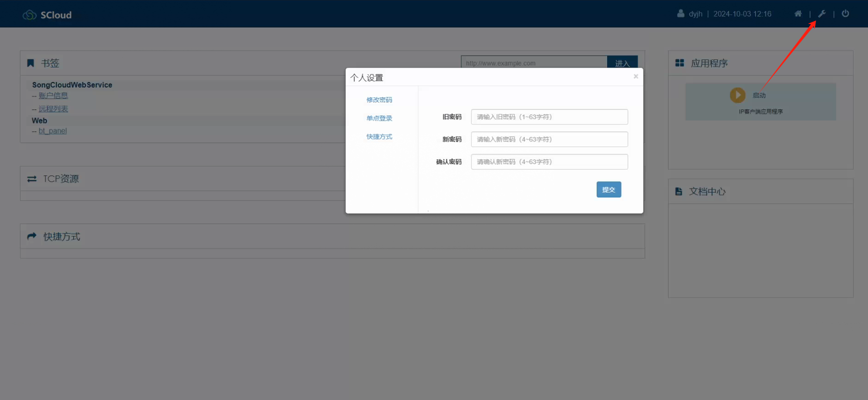Click the TCP资源 panel heading

[x=61, y=178]
